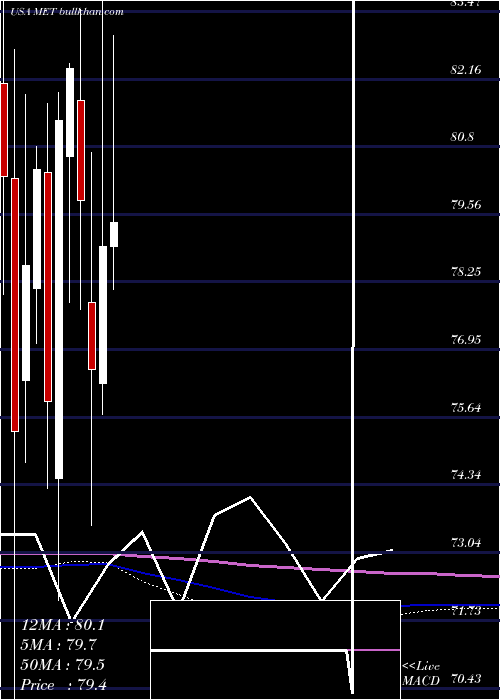Click the short red candle near 76.95
This screenshot has height=700, width=500.
92,336
